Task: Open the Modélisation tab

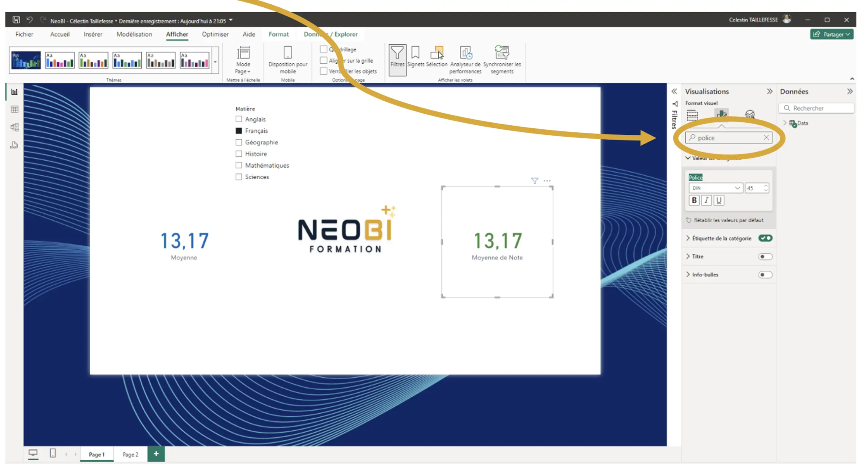Action: coord(134,34)
